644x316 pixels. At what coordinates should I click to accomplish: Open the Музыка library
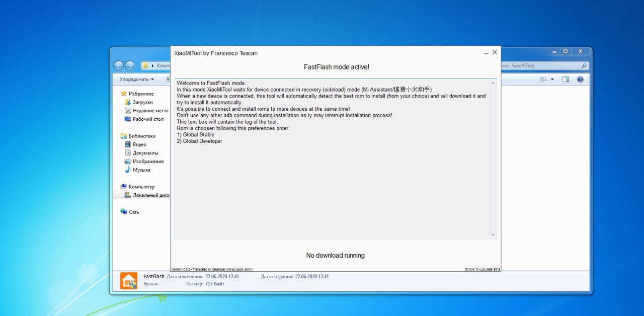pos(141,170)
